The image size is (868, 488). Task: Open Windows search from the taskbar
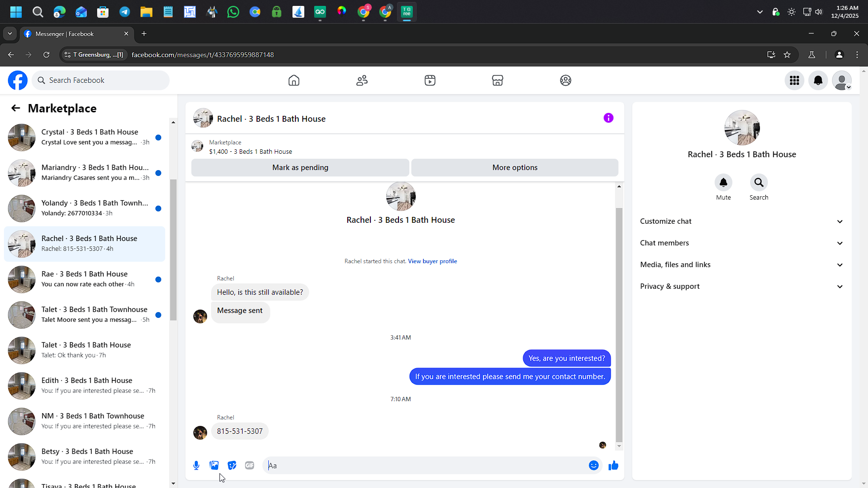pyautogui.click(x=38, y=12)
